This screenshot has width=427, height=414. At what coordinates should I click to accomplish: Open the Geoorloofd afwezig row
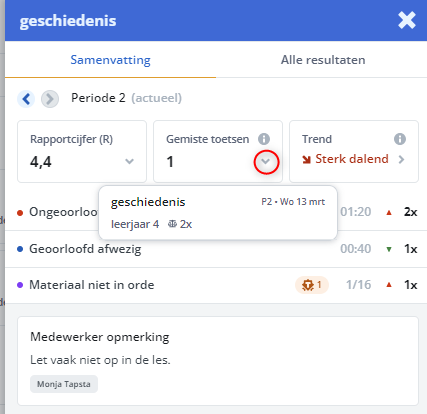(216, 249)
